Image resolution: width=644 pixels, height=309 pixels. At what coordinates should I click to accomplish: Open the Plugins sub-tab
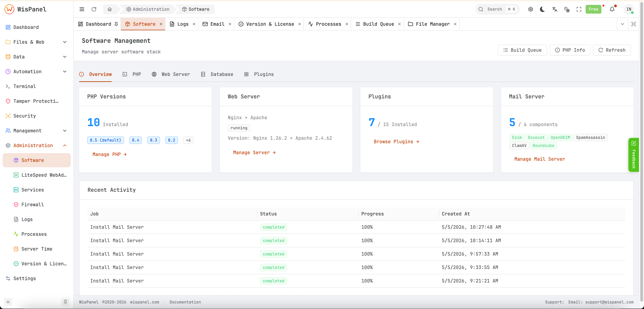pyautogui.click(x=259, y=74)
